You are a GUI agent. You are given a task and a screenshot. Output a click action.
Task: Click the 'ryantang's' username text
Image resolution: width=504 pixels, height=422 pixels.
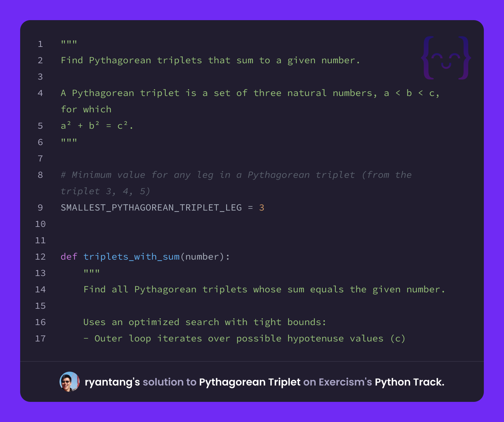(112, 382)
